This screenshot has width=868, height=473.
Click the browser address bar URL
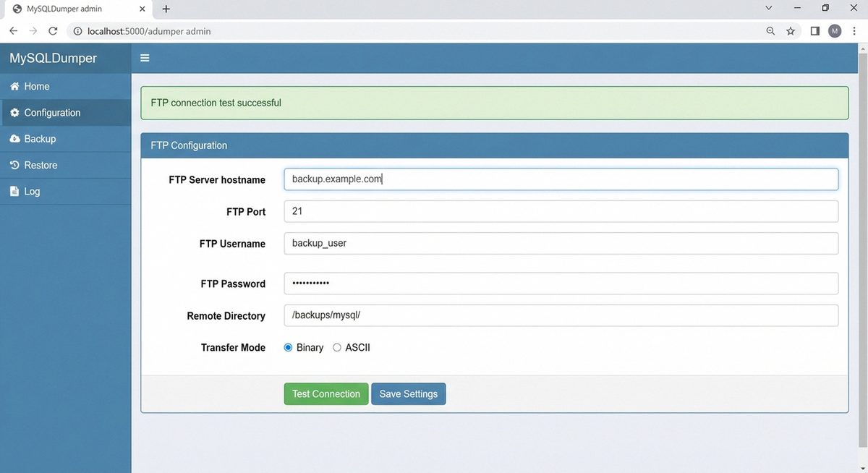click(x=149, y=31)
